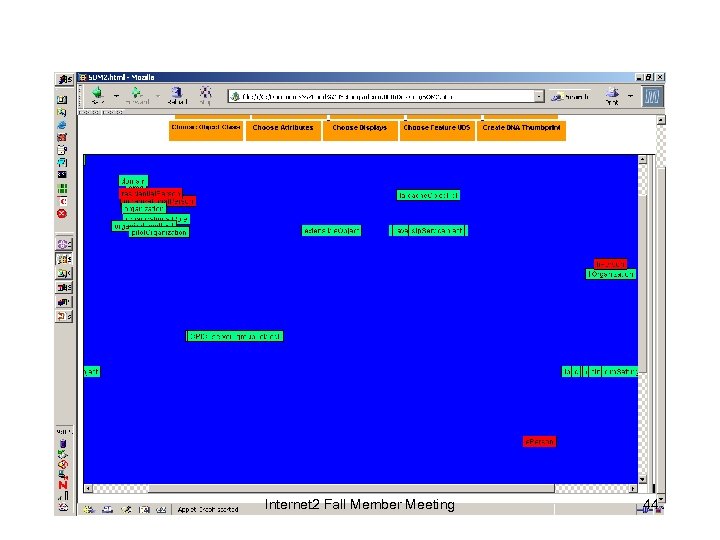The width and height of the screenshot is (720, 540).
Task: Click the Search button beside the URL
Action: click(570, 96)
